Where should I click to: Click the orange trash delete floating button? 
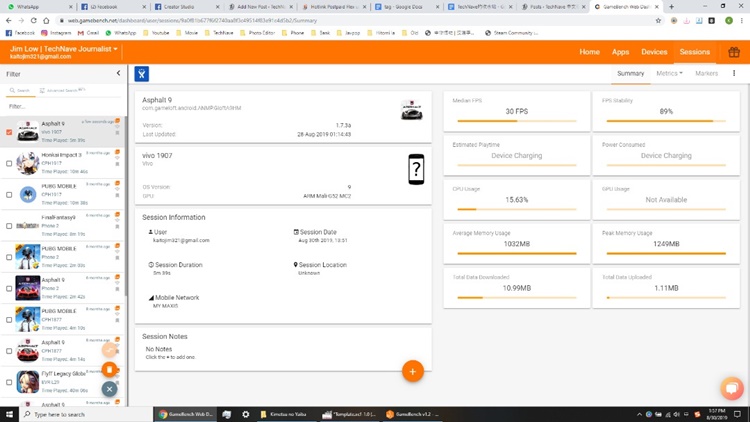(110, 369)
